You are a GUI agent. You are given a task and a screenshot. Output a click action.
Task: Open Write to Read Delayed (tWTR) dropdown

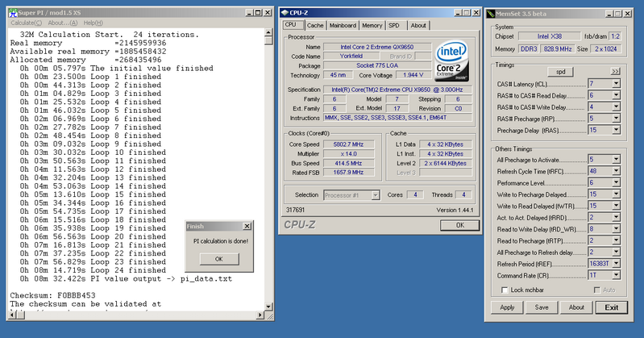tap(616, 206)
